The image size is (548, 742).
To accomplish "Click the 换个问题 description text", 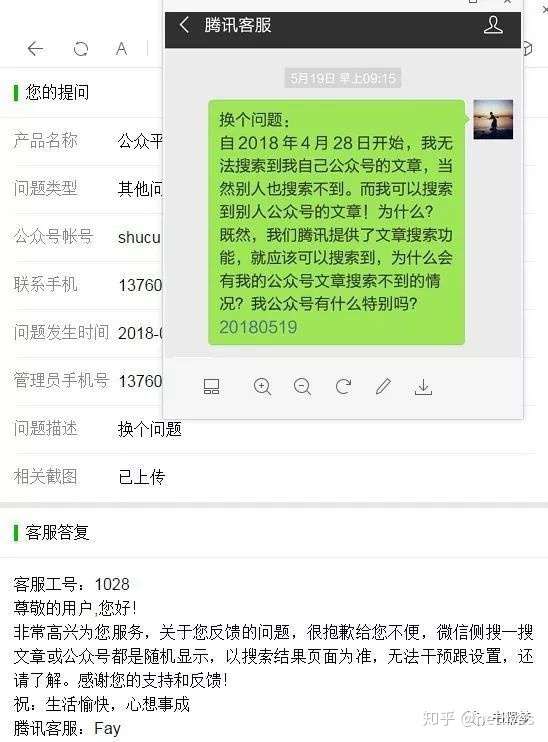I will click(x=150, y=429).
